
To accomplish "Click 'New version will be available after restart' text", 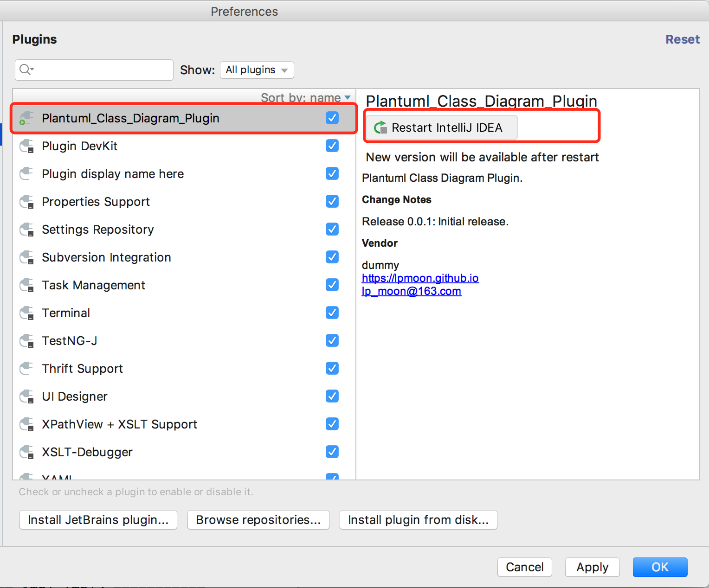I will [483, 157].
